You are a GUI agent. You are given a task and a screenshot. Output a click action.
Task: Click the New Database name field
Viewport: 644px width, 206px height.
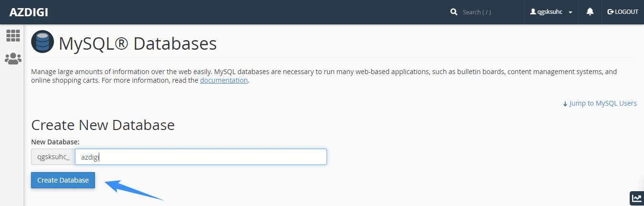click(201, 157)
